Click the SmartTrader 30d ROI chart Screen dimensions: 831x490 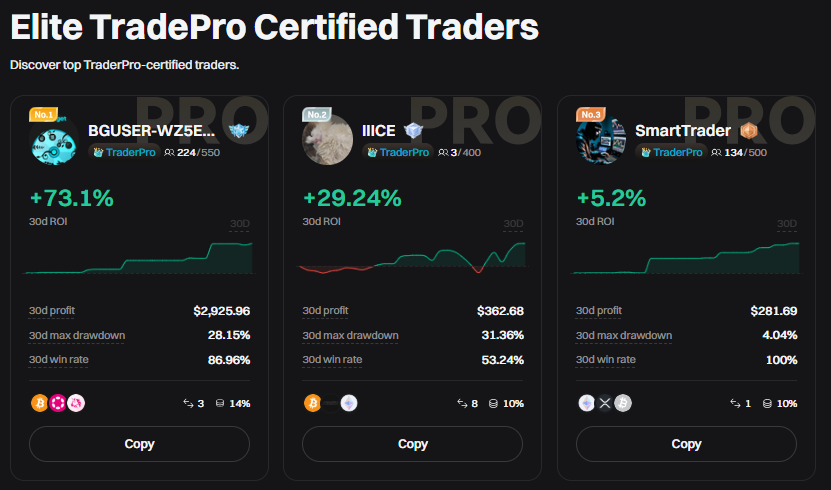point(686,258)
